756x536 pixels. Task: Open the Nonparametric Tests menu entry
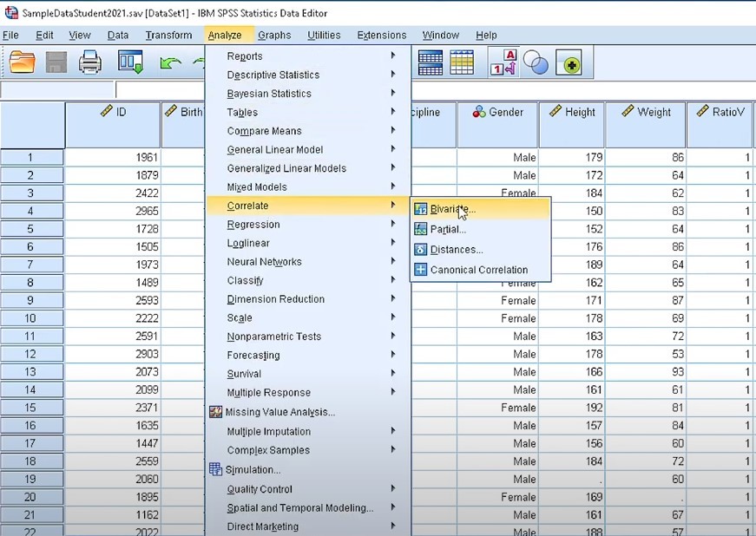[309, 337]
